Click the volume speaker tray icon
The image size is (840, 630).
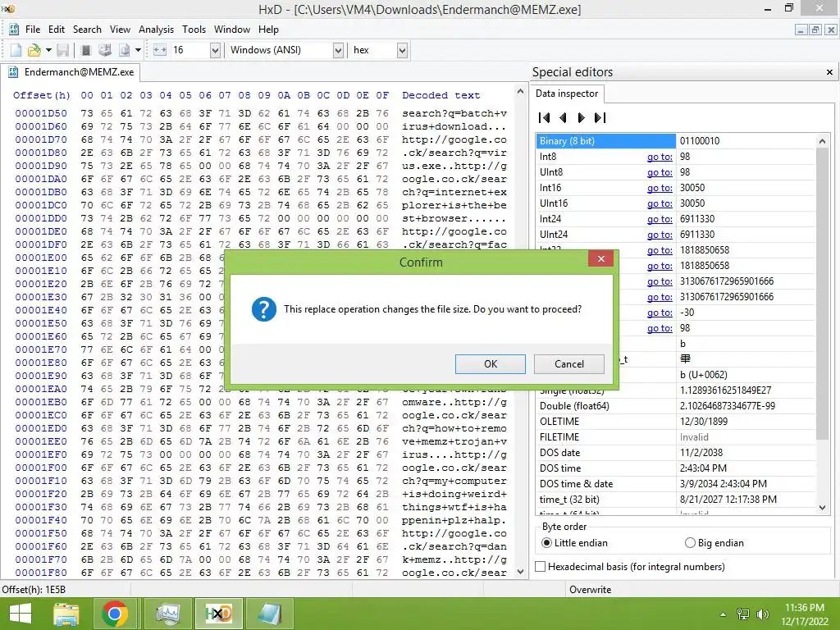[x=762, y=614]
